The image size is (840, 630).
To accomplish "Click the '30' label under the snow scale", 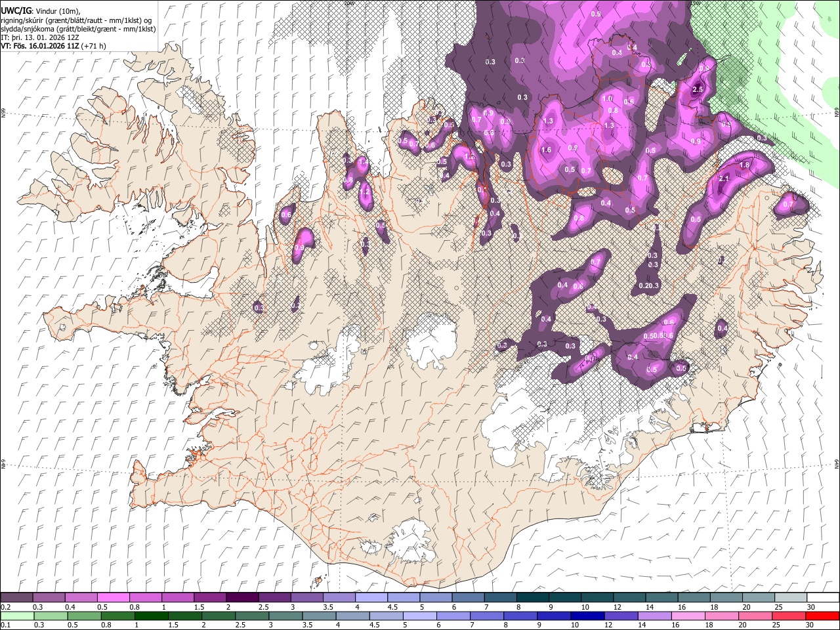I will [811, 607].
